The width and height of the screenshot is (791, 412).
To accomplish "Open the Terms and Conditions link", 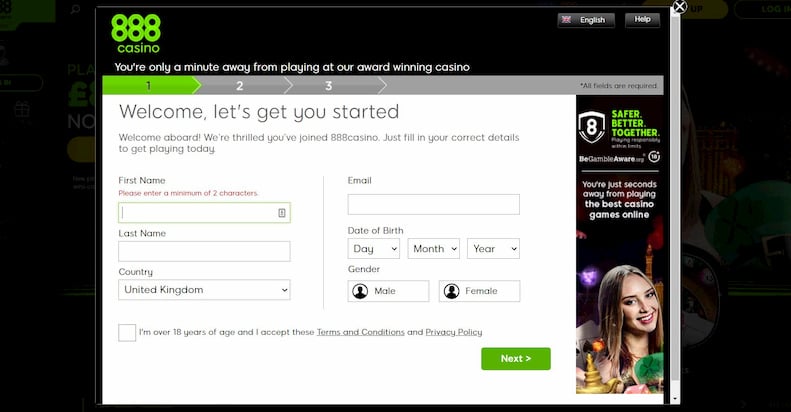I will 361,332.
